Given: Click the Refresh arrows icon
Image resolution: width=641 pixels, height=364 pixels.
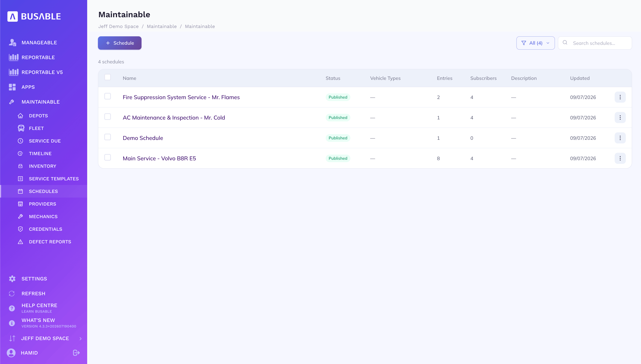Looking at the screenshot, I should pyautogui.click(x=12, y=294).
